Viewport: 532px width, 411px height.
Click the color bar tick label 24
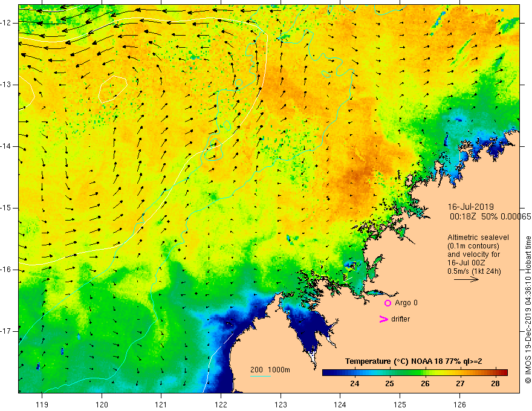[x=354, y=384]
